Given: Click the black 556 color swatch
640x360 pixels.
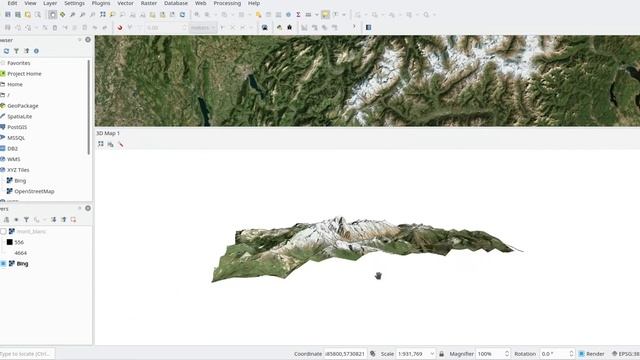Looking at the screenshot, I should pos(9,242).
